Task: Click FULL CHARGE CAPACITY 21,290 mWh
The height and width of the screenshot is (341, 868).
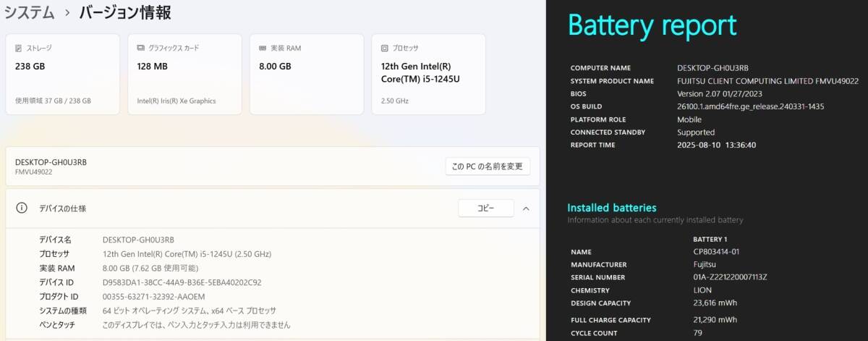Action: [715, 320]
